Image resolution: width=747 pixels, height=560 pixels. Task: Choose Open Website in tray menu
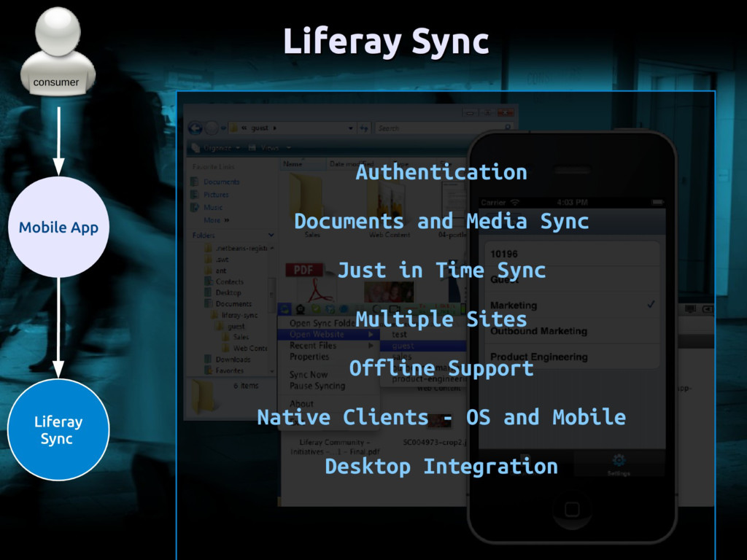coord(329,334)
